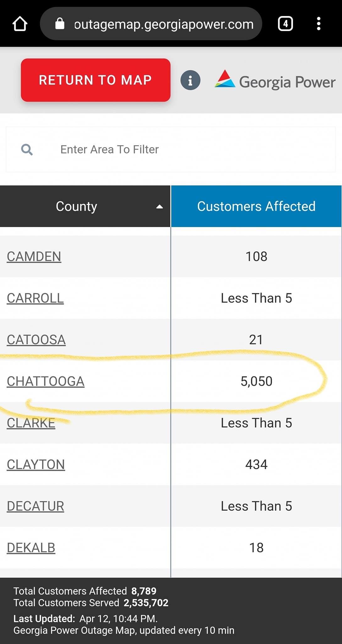Tap the lock icon in address bar
The height and width of the screenshot is (644, 342).
pyautogui.click(x=60, y=24)
